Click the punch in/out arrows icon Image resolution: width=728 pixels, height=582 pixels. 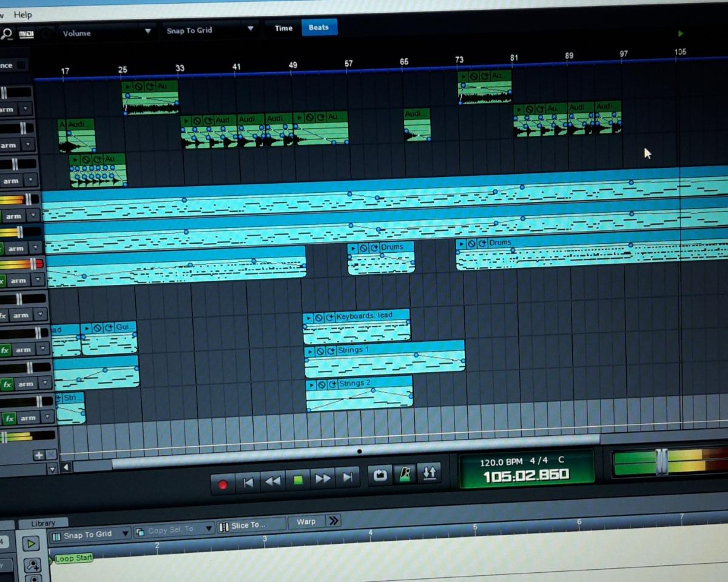429,473
